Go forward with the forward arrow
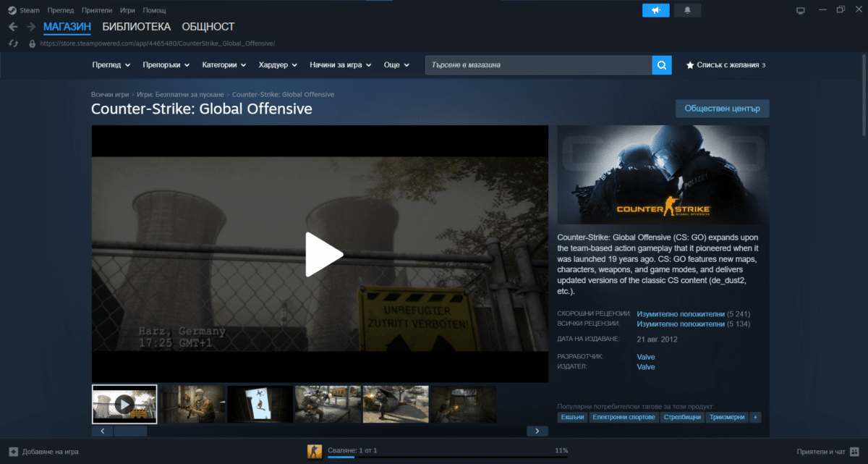The height and width of the screenshot is (464, 868). coord(31,27)
